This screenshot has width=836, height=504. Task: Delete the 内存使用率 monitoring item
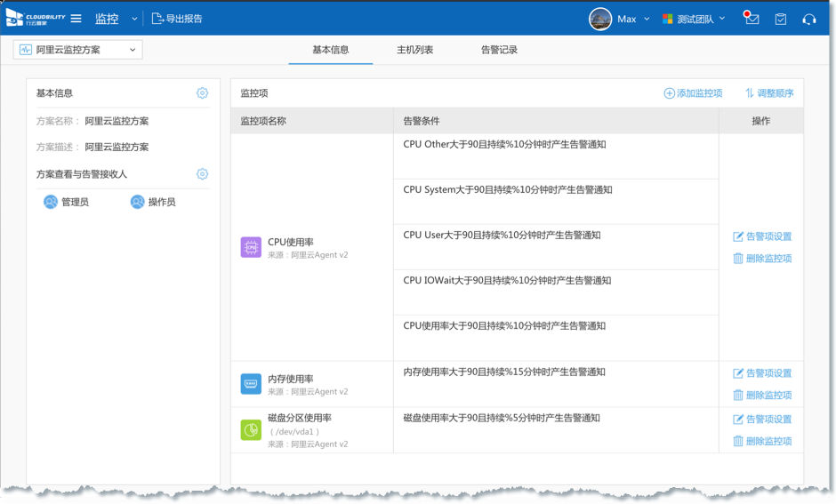point(761,396)
